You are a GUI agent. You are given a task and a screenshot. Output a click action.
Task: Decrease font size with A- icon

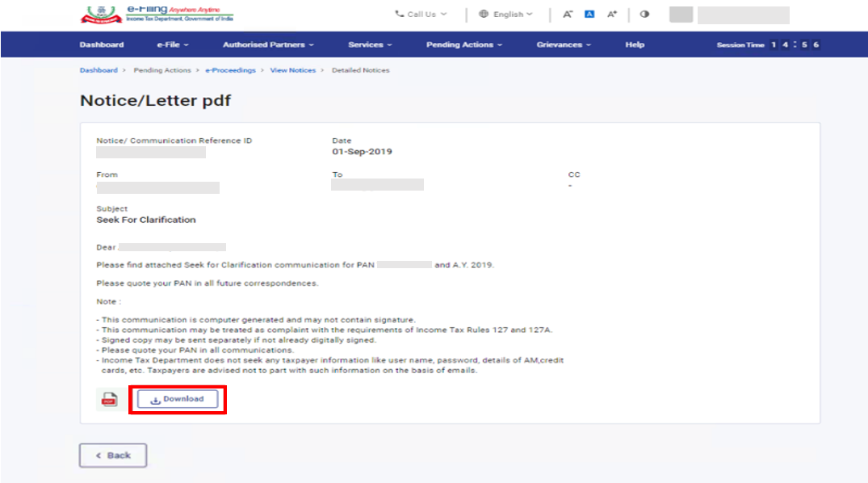click(x=568, y=15)
